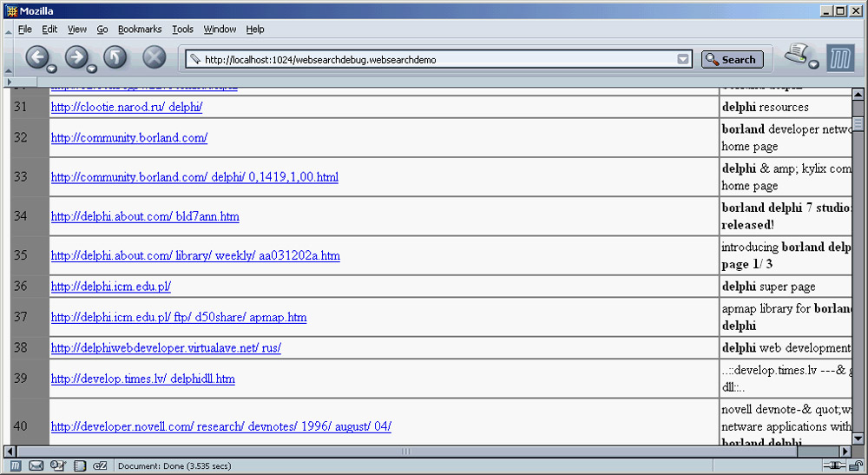The width and height of the screenshot is (868, 475).
Task: Click the Print toolbar icon
Action: [x=797, y=56]
